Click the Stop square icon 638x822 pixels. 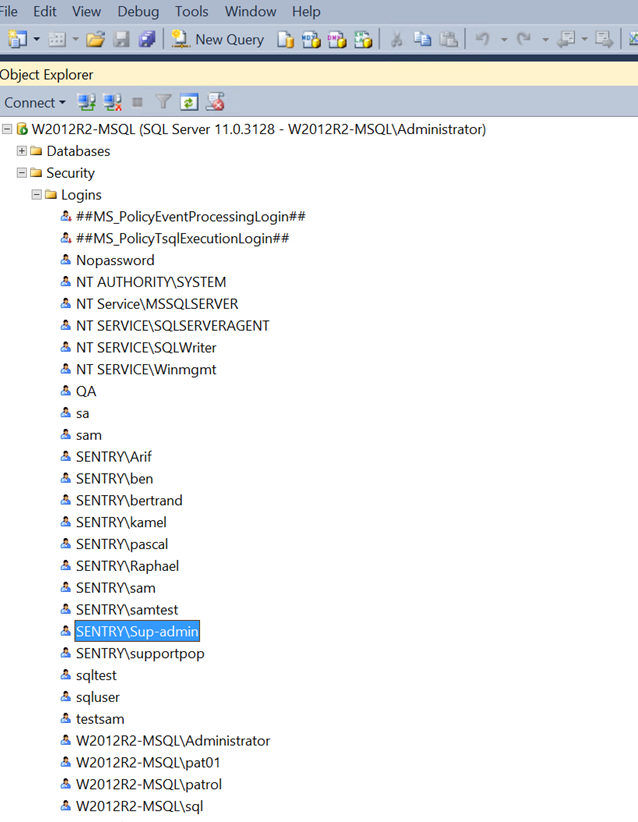click(x=137, y=102)
